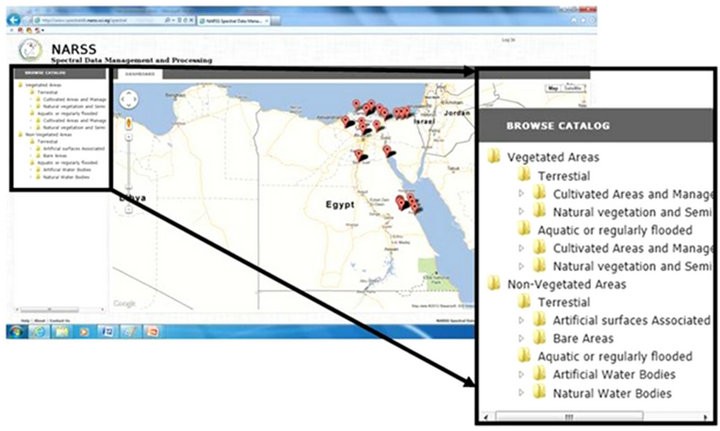Expand Artificial Water Bodies in enlarged catalog
720x431 pixels.
(x=521, y=375)
